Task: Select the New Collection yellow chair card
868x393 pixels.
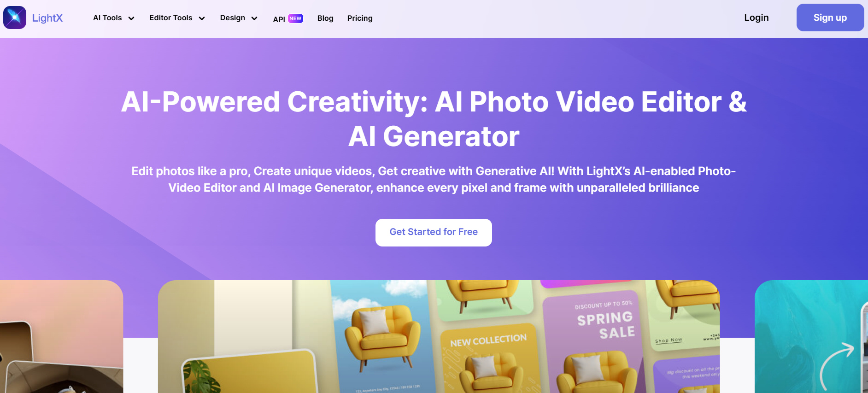Action: 490,359
